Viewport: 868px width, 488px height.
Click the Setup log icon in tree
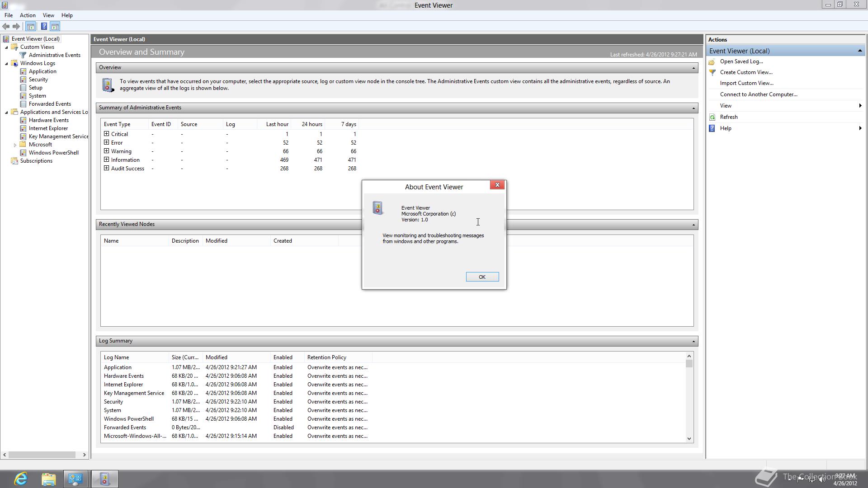tap(23, 88)
